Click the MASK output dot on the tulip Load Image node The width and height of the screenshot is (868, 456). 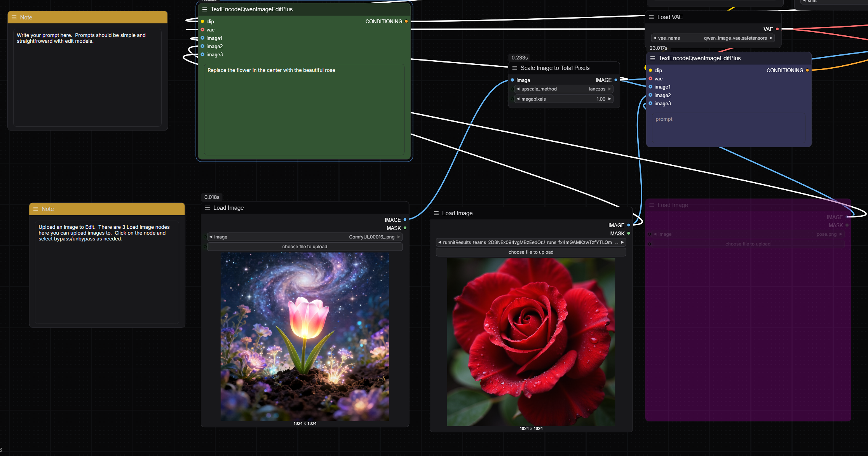pos(405,228)
